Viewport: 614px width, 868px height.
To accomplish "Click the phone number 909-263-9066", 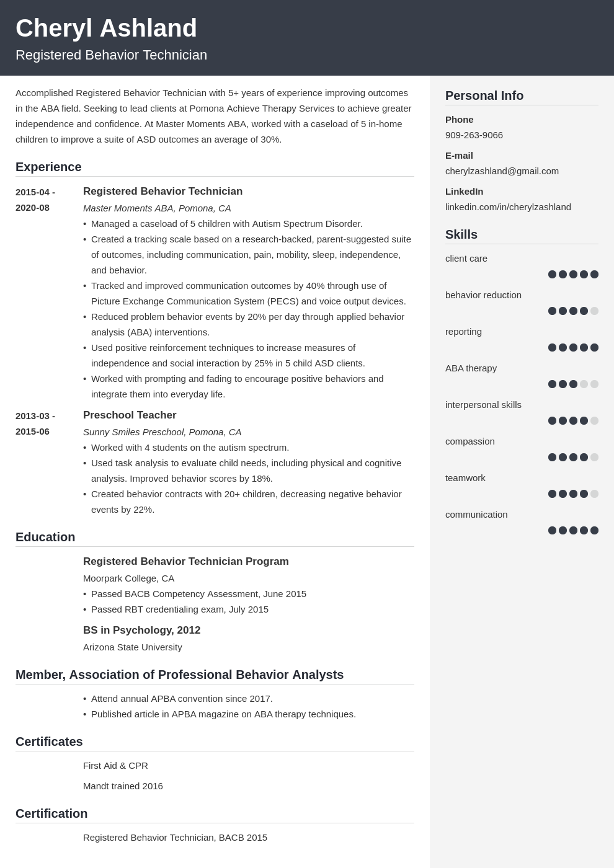I will click(474, 135).
